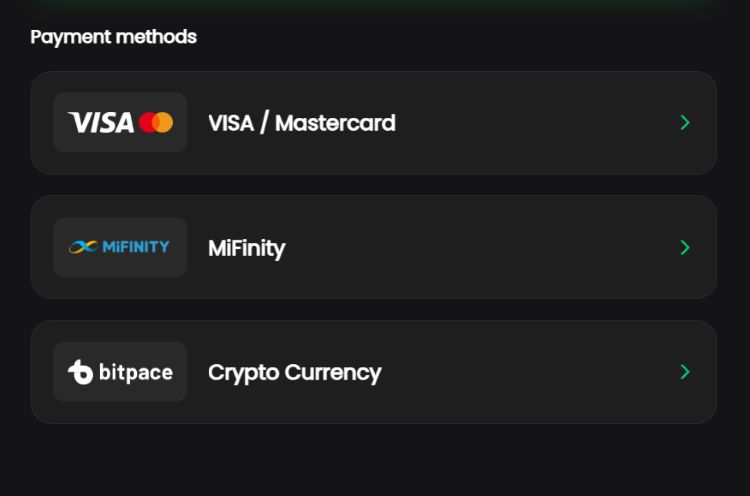Expand MiFinity using its green arrow
The width and height of the screenshot is (750, 496).
(685, 247)
